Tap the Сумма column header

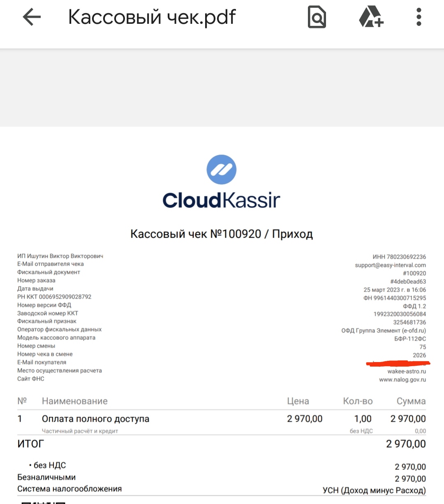(x=411, y=401)
